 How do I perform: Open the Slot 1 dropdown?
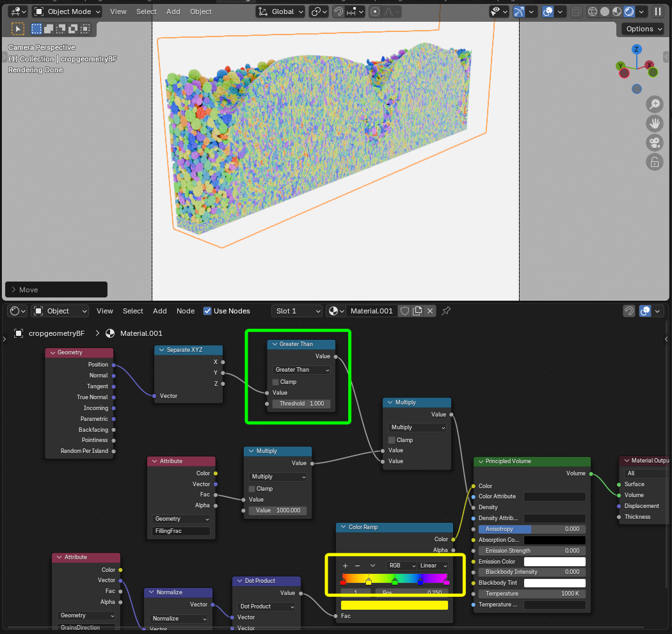(x=296, y=311)
